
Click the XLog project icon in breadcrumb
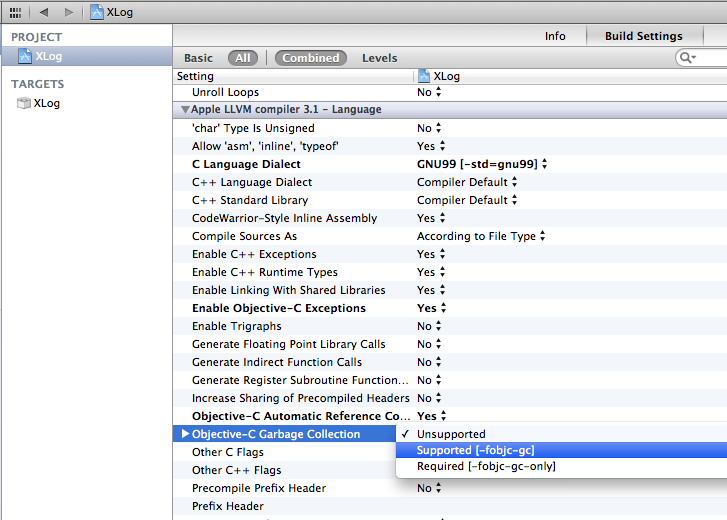pyautogui.click(x=97, y=12)
